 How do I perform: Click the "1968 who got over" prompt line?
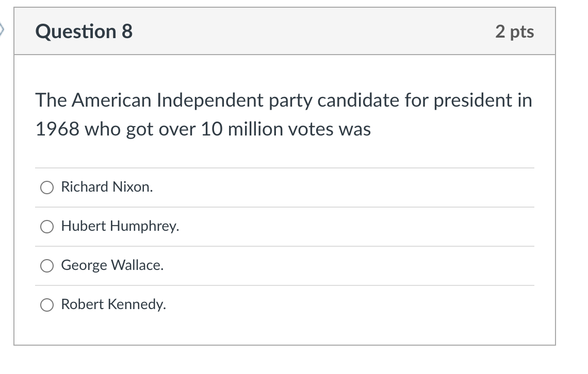(x=203, y=129)
